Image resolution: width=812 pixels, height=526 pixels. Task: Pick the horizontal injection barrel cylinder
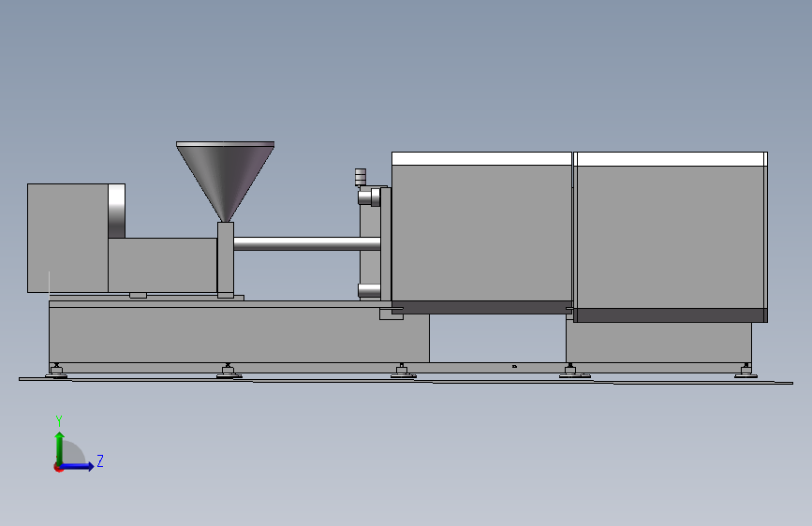tap(306, 243)
